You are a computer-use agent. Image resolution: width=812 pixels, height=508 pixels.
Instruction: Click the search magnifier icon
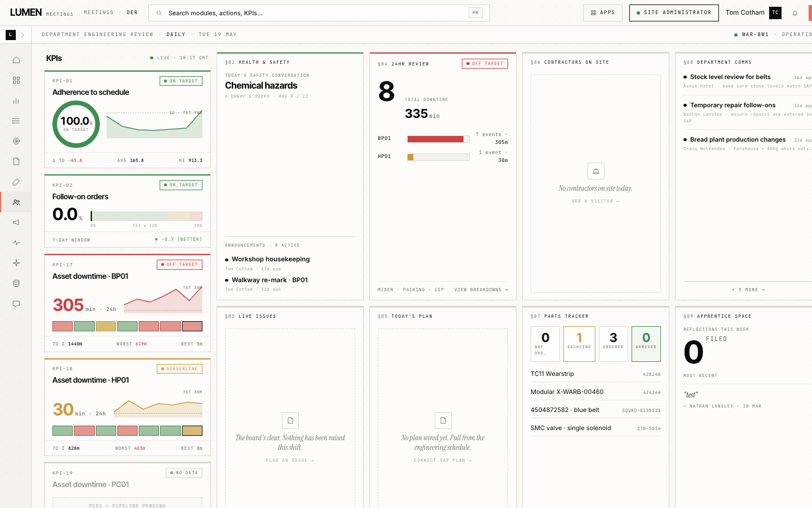coord(159,13)
